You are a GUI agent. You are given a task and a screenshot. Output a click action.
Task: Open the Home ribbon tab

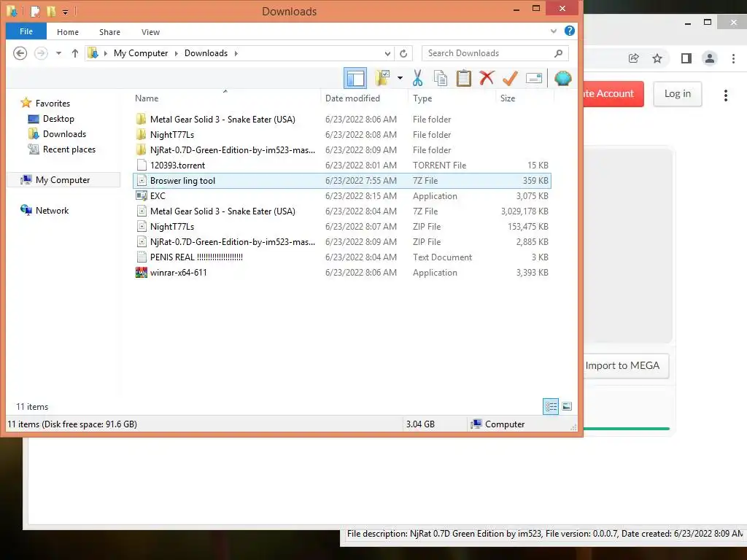pyautogui.click(x=68, y=32)
